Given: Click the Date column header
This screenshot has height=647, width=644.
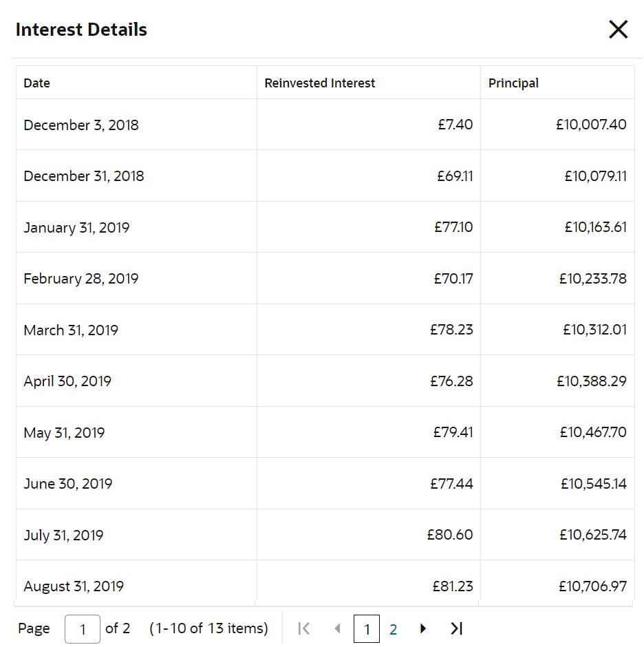Looking at the screenshot, I should tap(37, 83).
